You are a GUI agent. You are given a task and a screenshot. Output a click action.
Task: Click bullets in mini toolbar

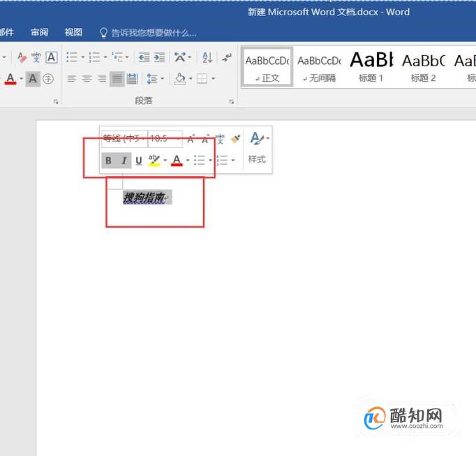coord(200,160)
